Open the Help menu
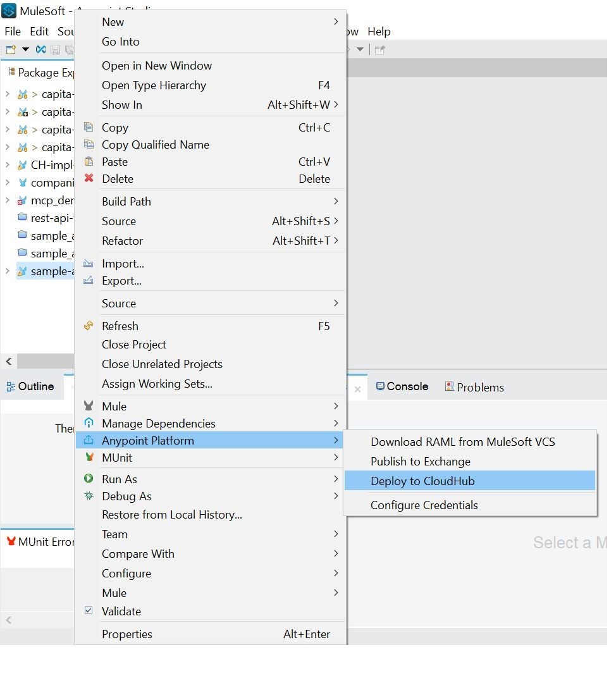 379,32
